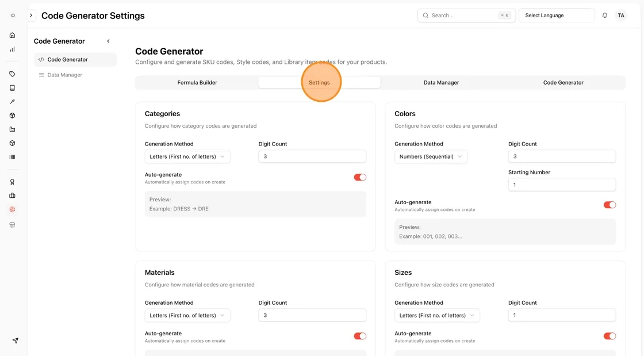
Task: Click the award ribbon icon in sidebar
Action: point(12,182)
